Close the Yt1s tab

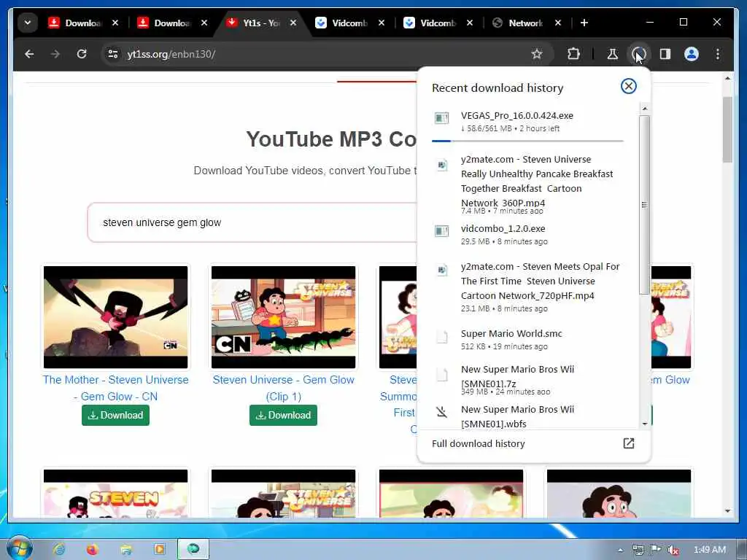(x=293, y=23)
